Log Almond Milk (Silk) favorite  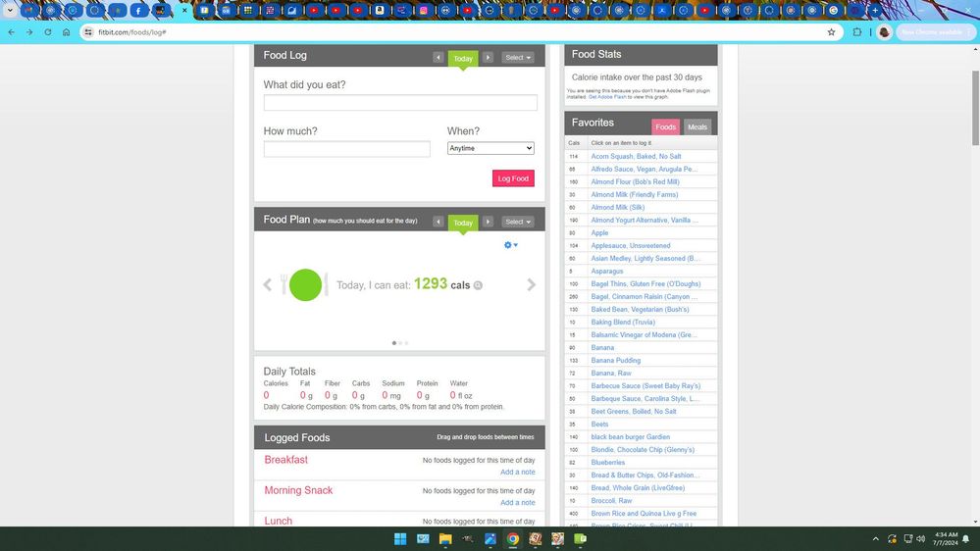pyautogui.click(x=617, y=208)
